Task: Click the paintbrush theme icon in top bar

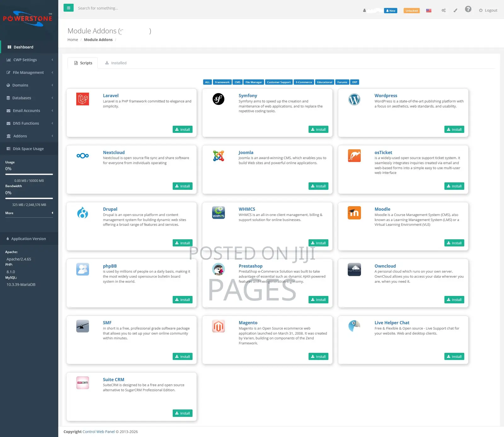Action: point(455,10)
